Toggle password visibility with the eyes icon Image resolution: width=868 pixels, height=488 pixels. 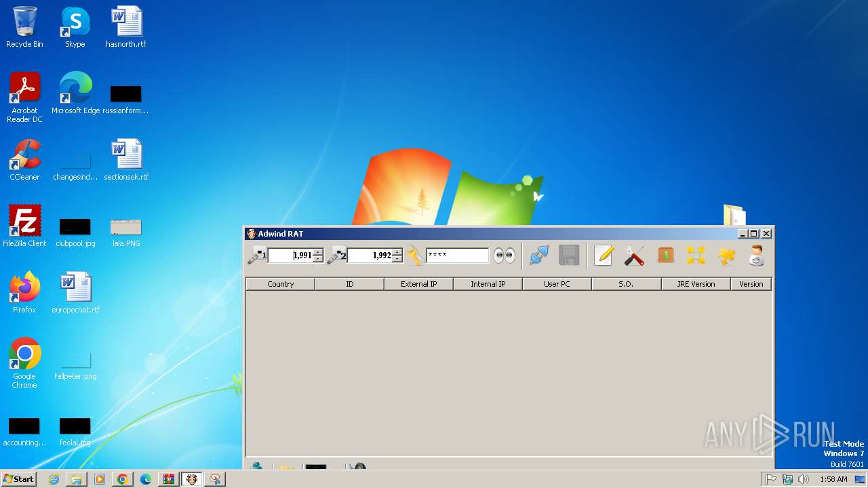click(505, 256)
